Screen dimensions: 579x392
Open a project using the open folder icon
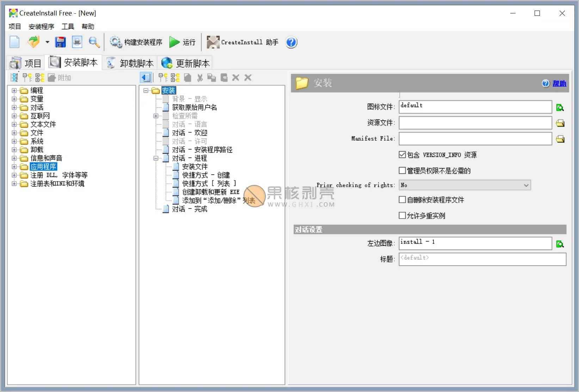(33, 42)
